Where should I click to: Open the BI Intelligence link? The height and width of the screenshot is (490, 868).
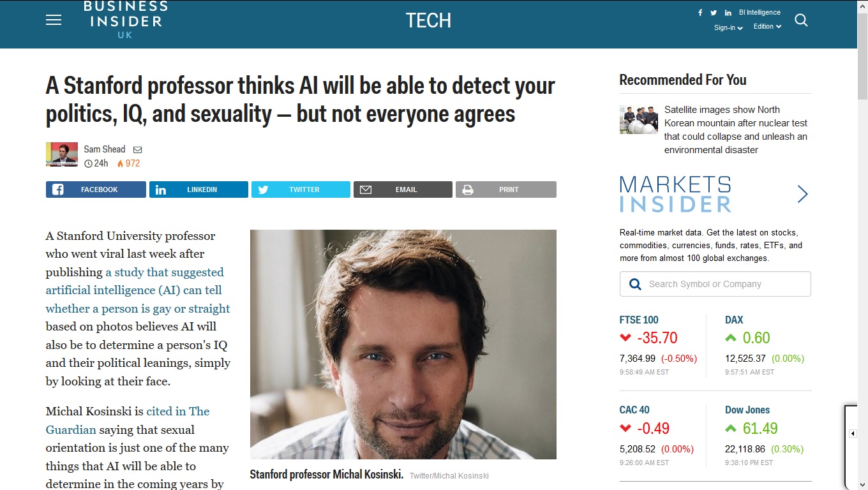pos(759,12)
